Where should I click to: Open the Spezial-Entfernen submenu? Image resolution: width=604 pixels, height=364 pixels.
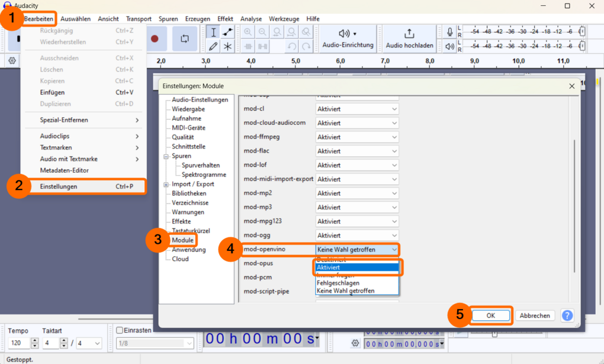click(83, 120)
